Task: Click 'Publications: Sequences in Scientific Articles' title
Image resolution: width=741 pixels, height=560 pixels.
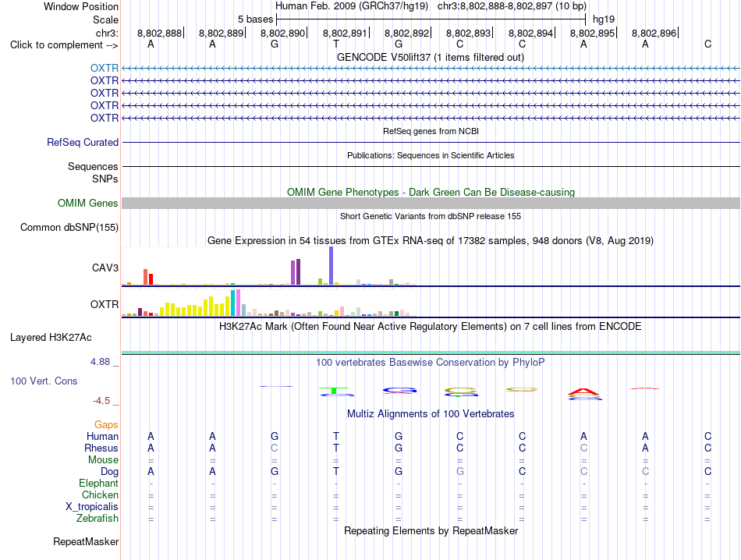Action: point(431,155)
